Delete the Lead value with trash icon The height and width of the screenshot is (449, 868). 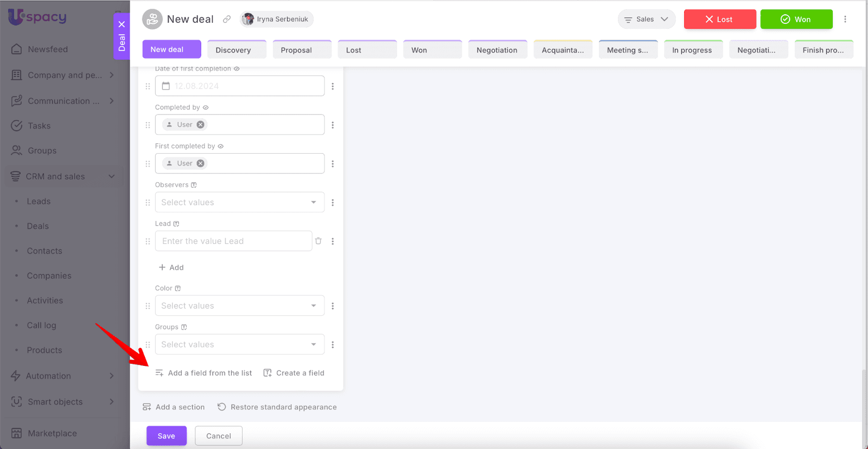318,241
